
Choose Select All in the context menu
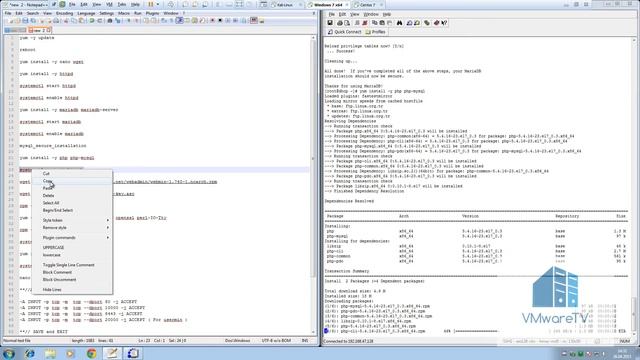(51, 203)
